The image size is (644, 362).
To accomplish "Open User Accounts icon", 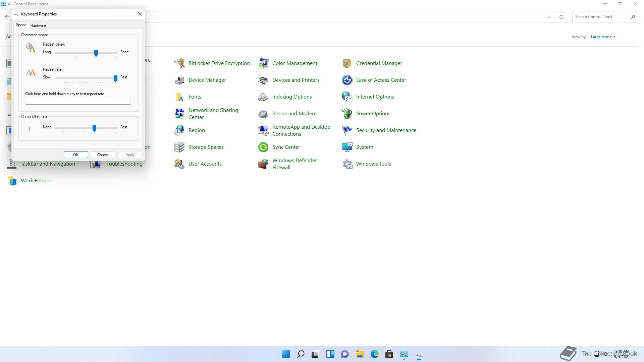I will pos(179,164).
